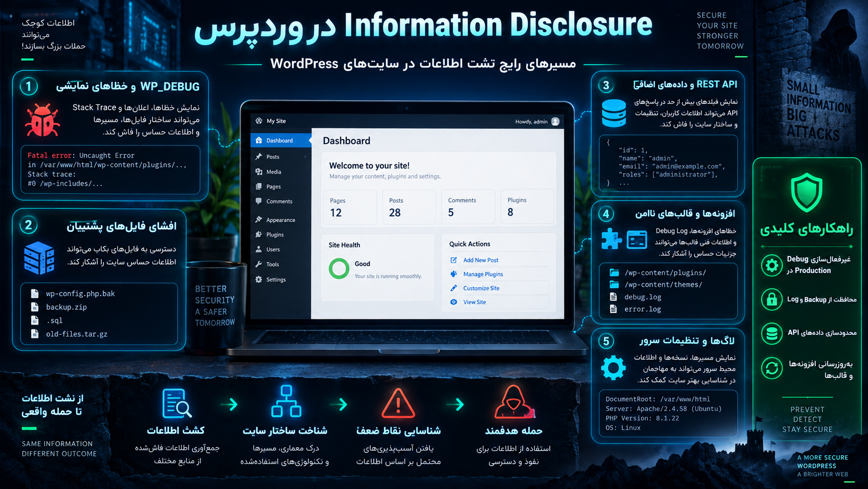The image size is (868, 489).
Task: Click the "email": "admin@example.com" JSON line
Action: [671, 166]
